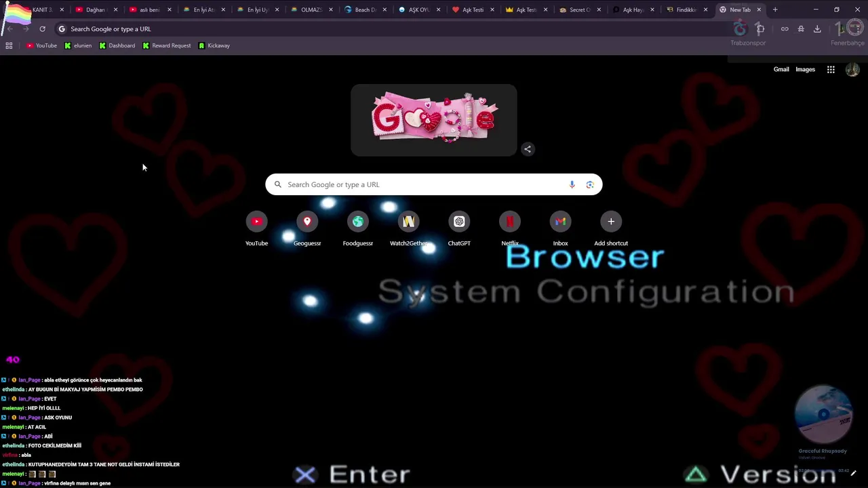Open the Netflix shortcut tile

coord(510,228)
